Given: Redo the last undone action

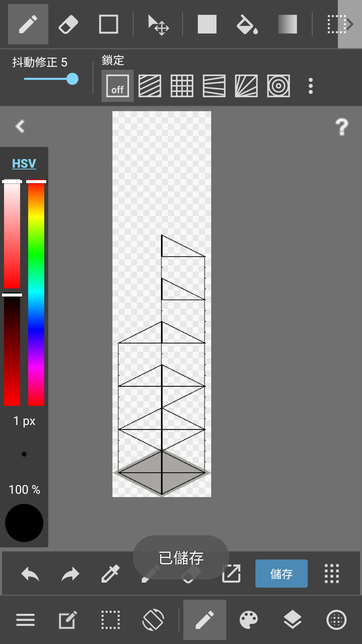Looking at the screenshot, I should point(70,574).
